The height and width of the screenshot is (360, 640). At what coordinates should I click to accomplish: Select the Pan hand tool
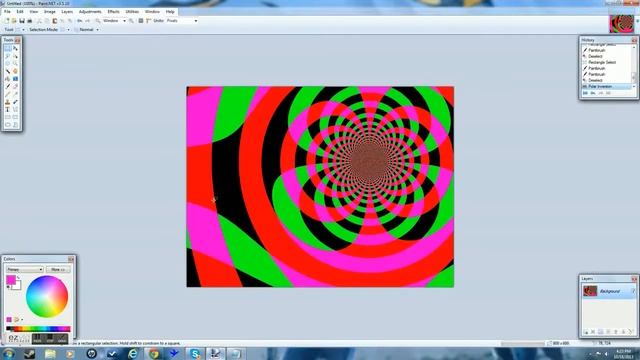[15, 71]
